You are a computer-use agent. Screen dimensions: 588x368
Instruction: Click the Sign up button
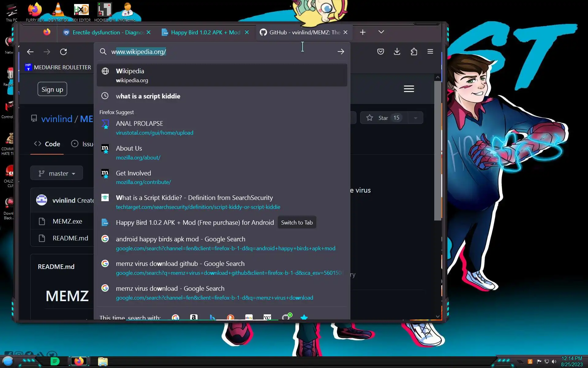(52, 89)
